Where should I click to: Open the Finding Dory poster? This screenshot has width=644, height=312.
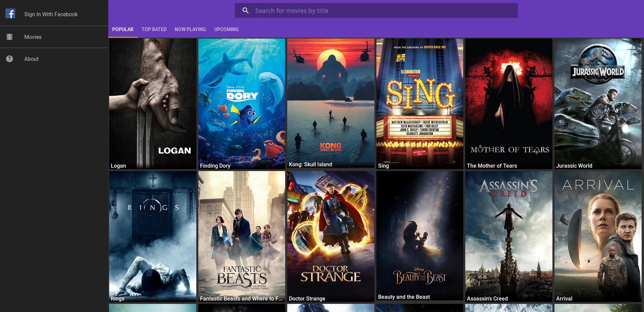pos(242,104)
